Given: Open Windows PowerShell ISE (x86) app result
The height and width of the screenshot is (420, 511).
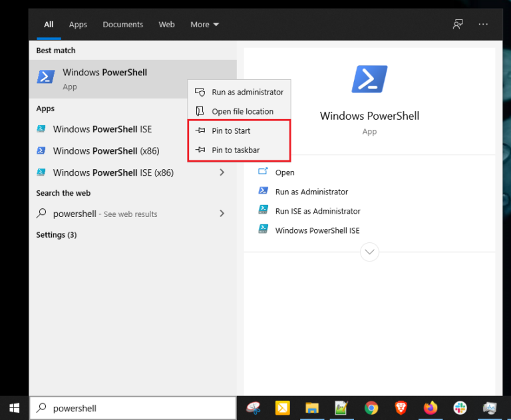Looking at the screenshot, I should pyautogui.click(x=132, y=172).
